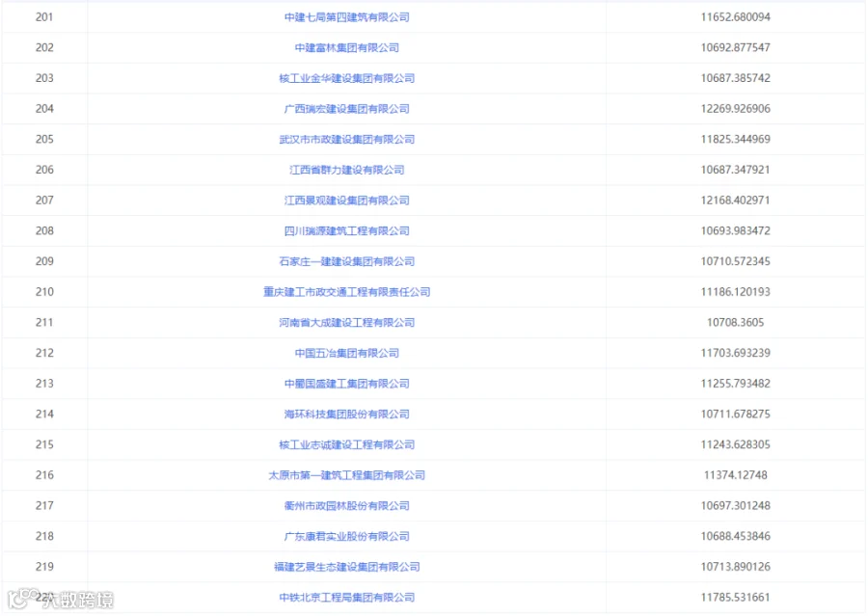This screenshot has width=868, height=616.
Task: Open the 海环科技集团股份有限公司 link
Action: pyautogui.click(x=346, y=414)
